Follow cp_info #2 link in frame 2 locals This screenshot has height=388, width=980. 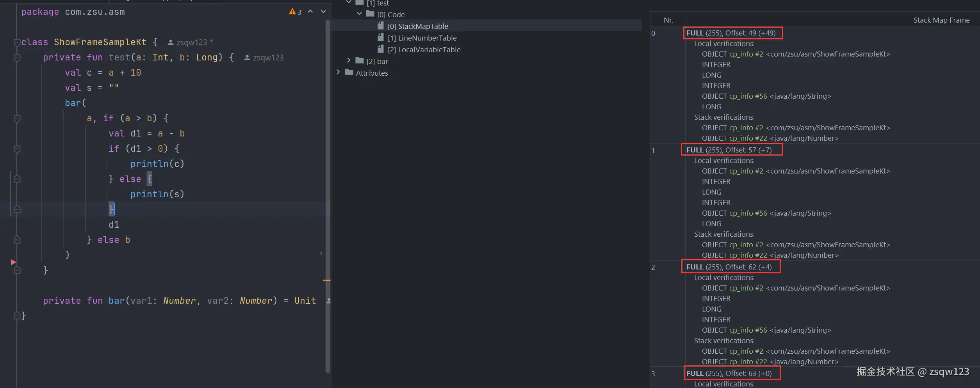pos(746,288)
